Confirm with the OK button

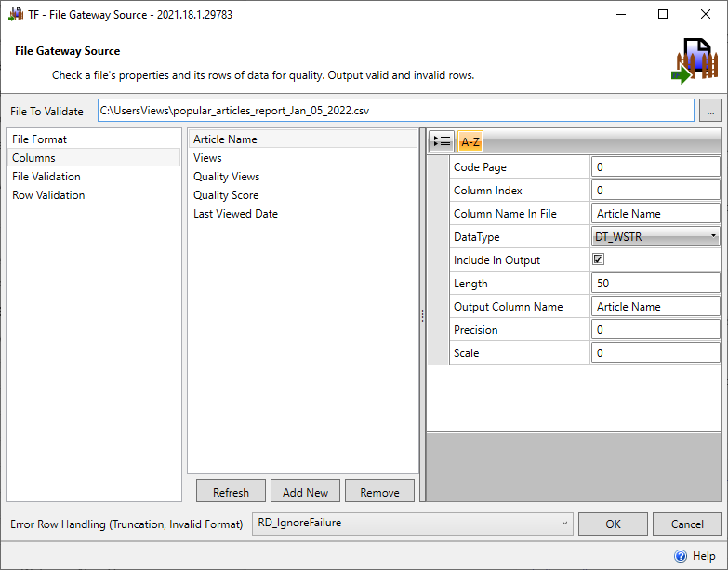coord(613,524)
